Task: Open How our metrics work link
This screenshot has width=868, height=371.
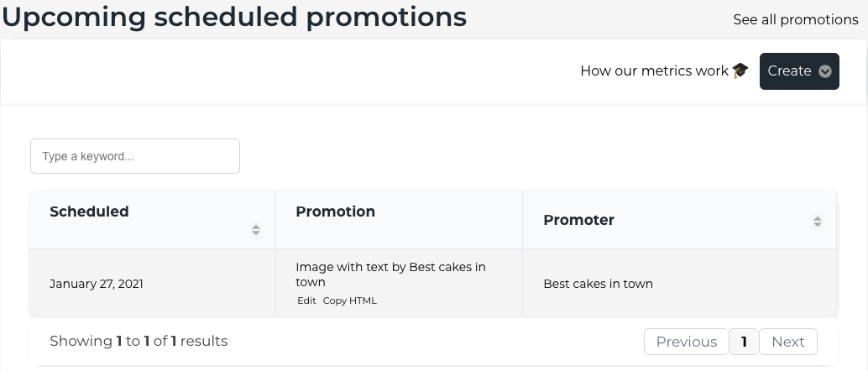Action: (x=654, y=71)
